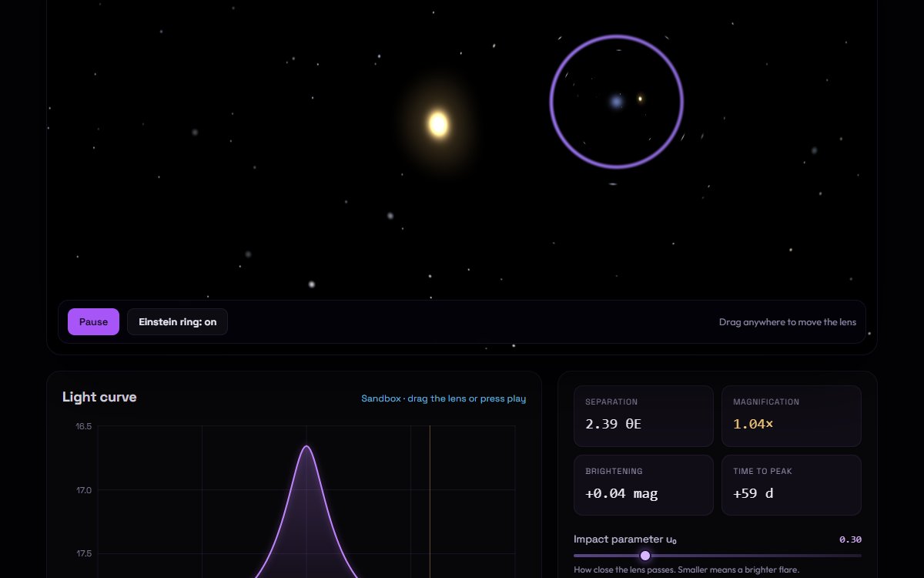The height and width of the screenshot is (578, 924).
Task: Click the Impact parameter u₀ label
Action: coord(625,539)
